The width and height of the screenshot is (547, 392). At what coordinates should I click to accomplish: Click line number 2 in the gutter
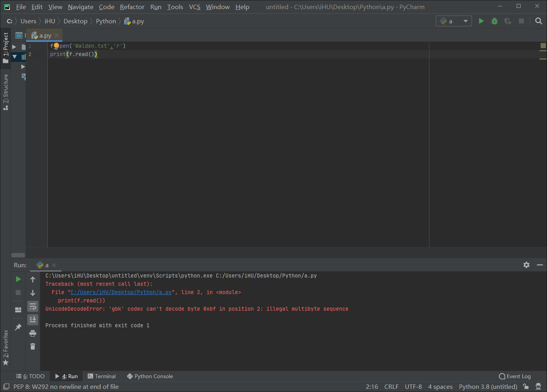click(x=30, y=54)
